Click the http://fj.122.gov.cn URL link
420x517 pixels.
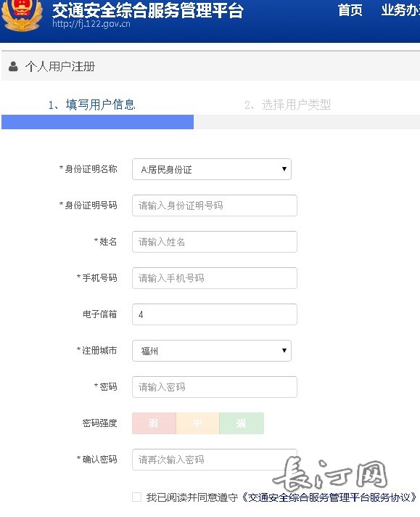[91, 24]
